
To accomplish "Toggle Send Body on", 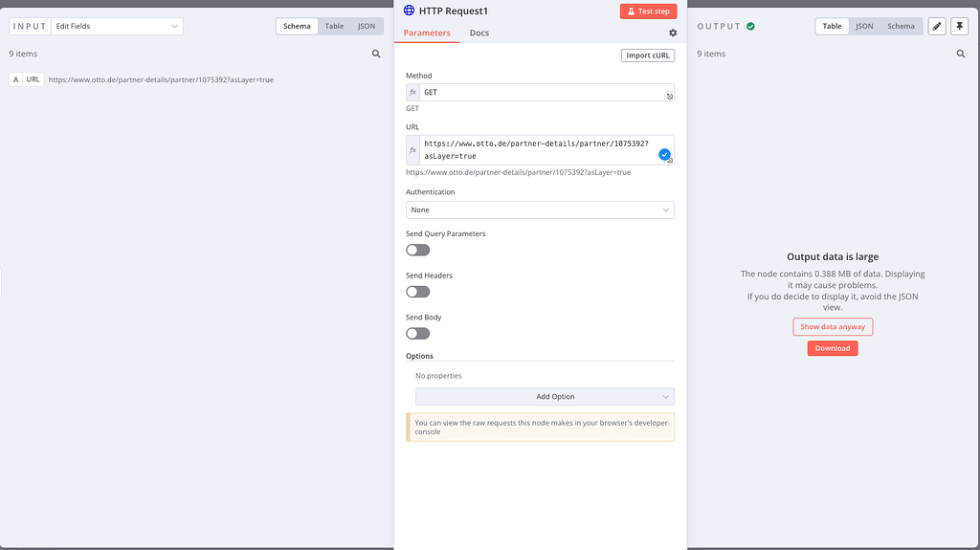I will pyautogui.click(x=417, y=334).
